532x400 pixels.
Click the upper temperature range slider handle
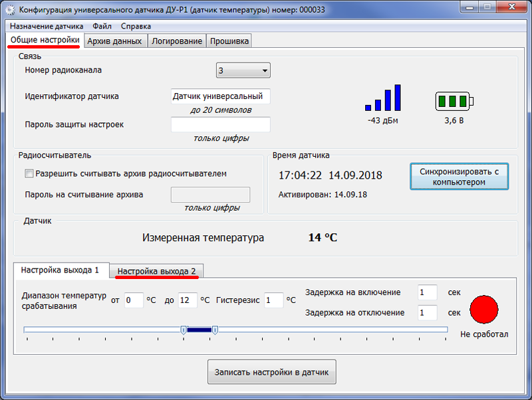pos(215,330)
